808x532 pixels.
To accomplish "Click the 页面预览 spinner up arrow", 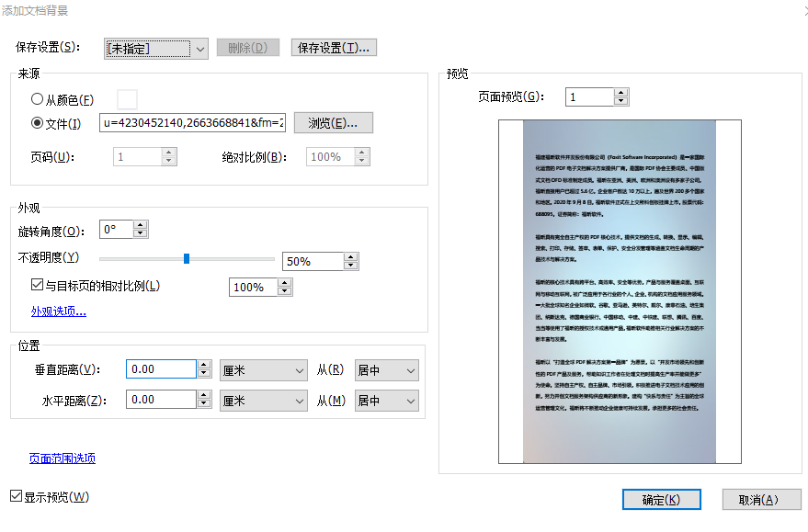I will 621,92.
